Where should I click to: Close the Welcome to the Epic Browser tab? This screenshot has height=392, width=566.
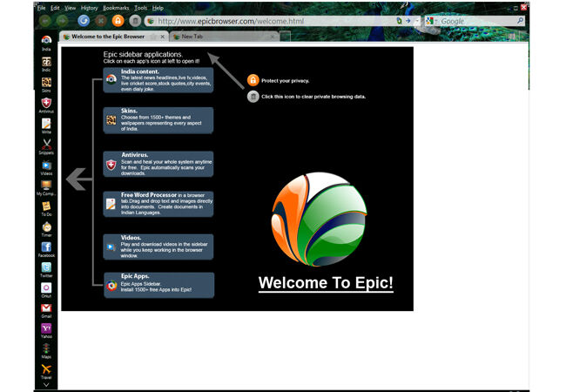[163, 37]
